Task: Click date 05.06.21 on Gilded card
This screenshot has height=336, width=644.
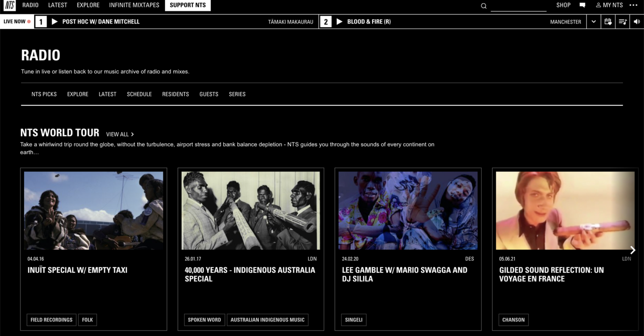Action: [x=507, y=259]
